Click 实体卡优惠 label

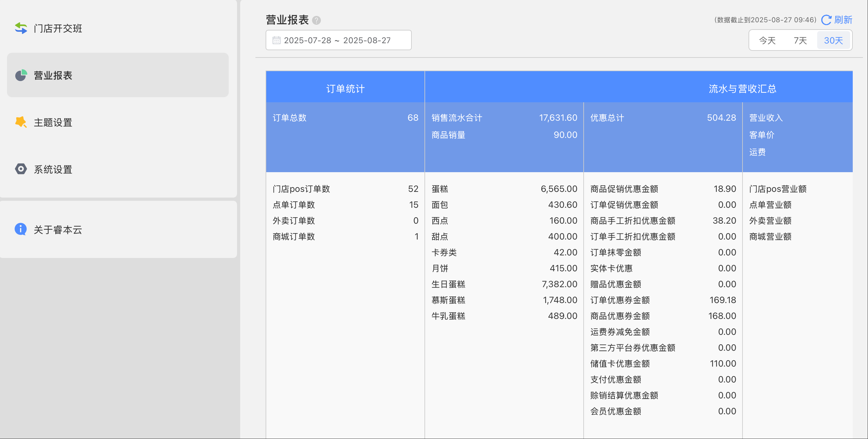click(x=611, y=268)
